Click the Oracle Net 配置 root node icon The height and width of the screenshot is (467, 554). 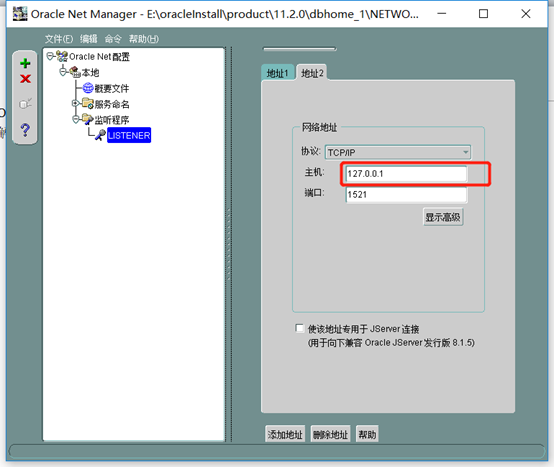62,56
